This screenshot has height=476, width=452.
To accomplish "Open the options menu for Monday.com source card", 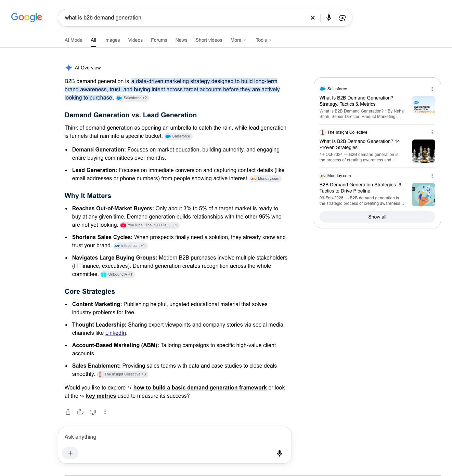I will pyautogui.click(x=432, y=176).
